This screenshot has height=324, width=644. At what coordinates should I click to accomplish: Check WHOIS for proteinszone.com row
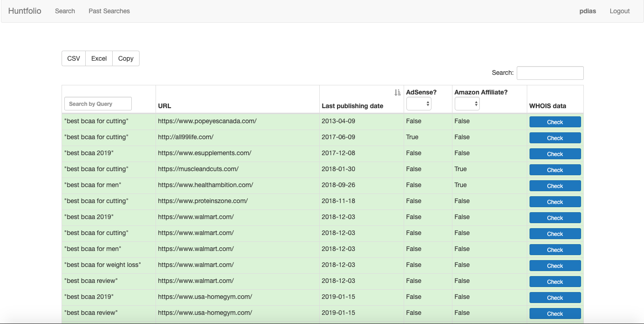pyautogui.click(x=555, y=202)
